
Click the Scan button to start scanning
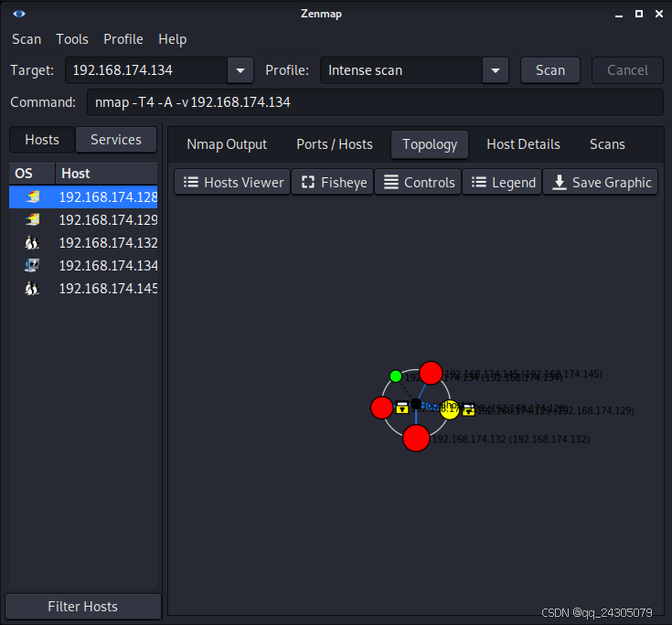[x=550, y=70]
